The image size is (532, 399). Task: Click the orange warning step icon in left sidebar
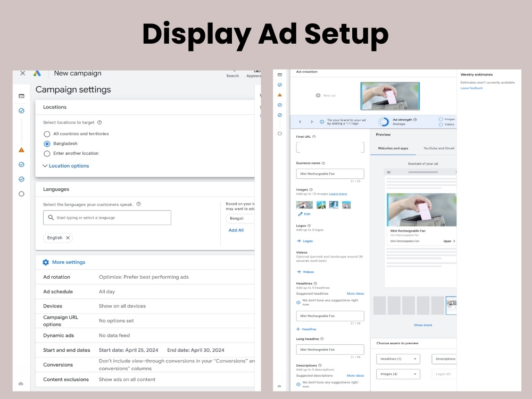(x=21, y=150)
